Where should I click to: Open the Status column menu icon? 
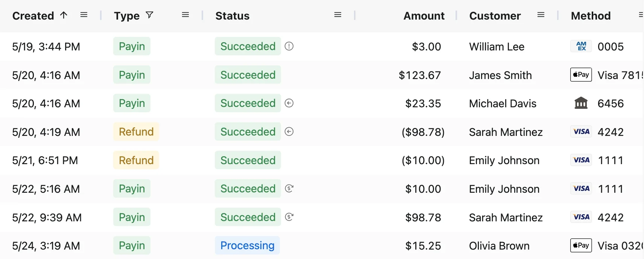click(x=338, y=15)
